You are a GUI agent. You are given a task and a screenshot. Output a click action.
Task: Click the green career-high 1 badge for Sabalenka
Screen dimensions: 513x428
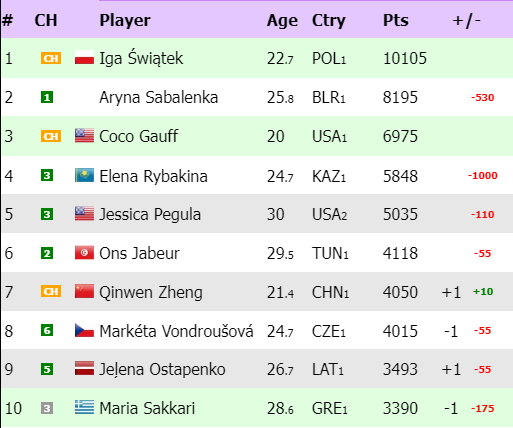47,98
